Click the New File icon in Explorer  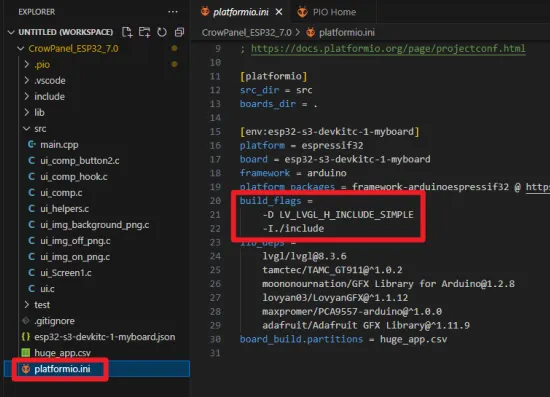[127, 32]
